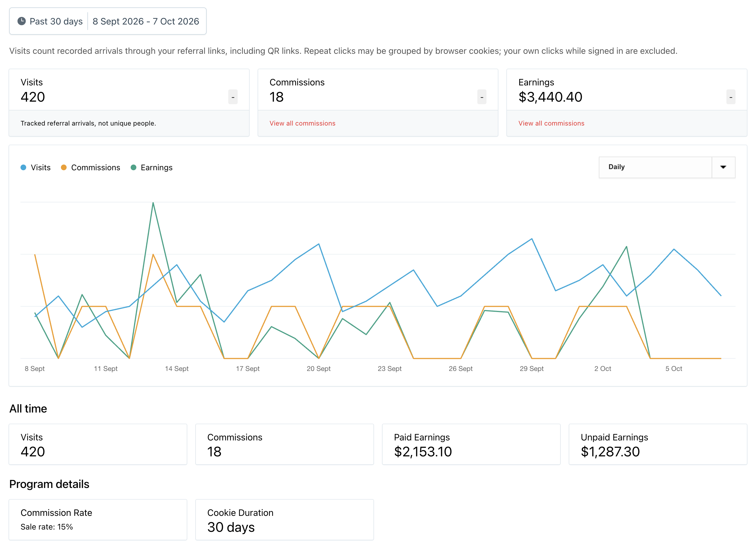Click the 5 Oct axis label

click(674, 368)
